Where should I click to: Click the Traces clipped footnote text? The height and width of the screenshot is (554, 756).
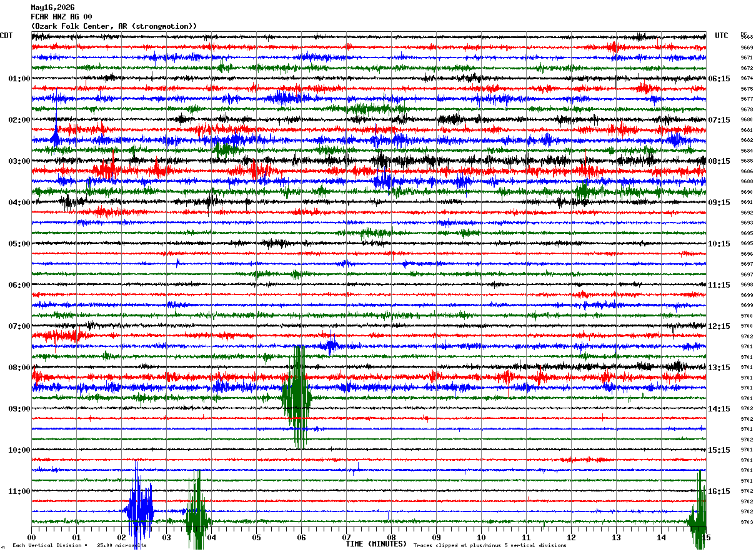[x=490, y=546]
